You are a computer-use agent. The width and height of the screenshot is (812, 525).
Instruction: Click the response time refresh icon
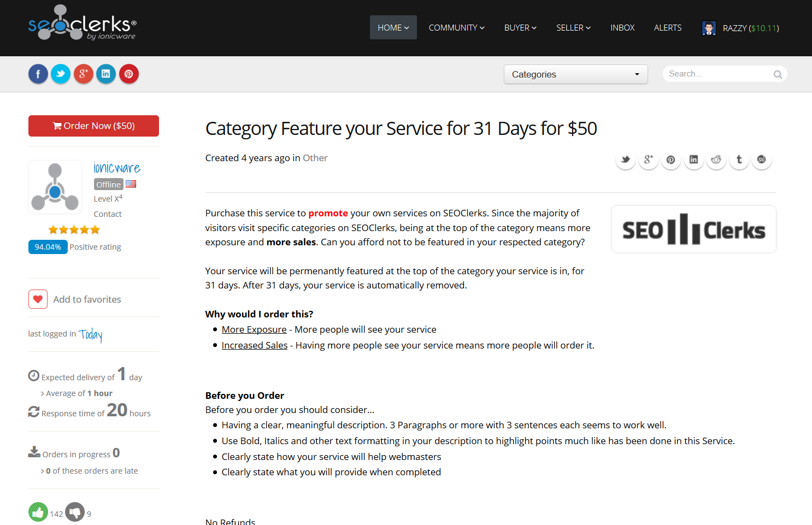click(34, 412)
